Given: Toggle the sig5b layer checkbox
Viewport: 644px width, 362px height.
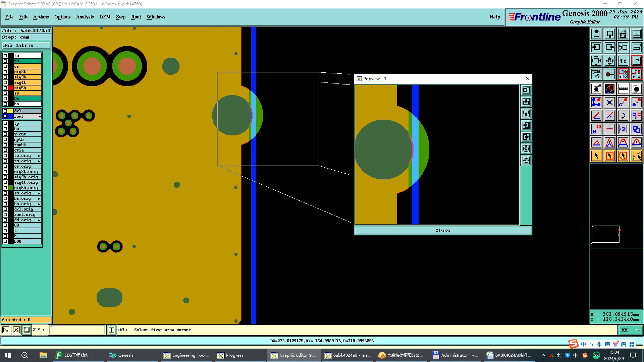Looking at the screenshot, I should (5, 88).
